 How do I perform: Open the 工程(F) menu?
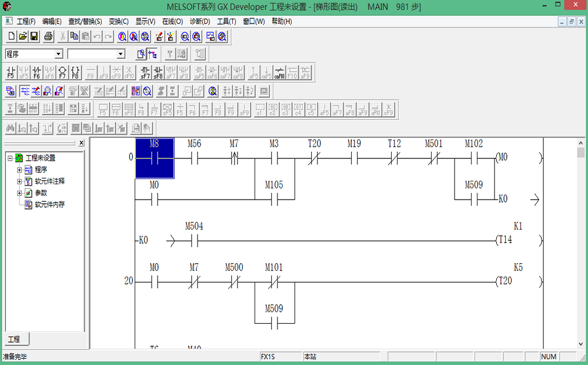26,21
